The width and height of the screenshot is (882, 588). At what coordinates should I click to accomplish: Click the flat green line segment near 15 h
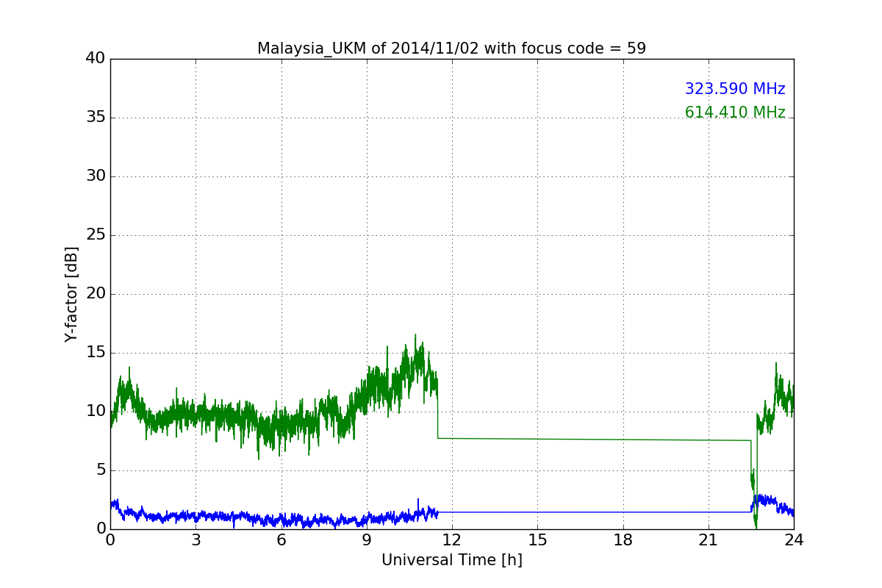pos(537,439)
